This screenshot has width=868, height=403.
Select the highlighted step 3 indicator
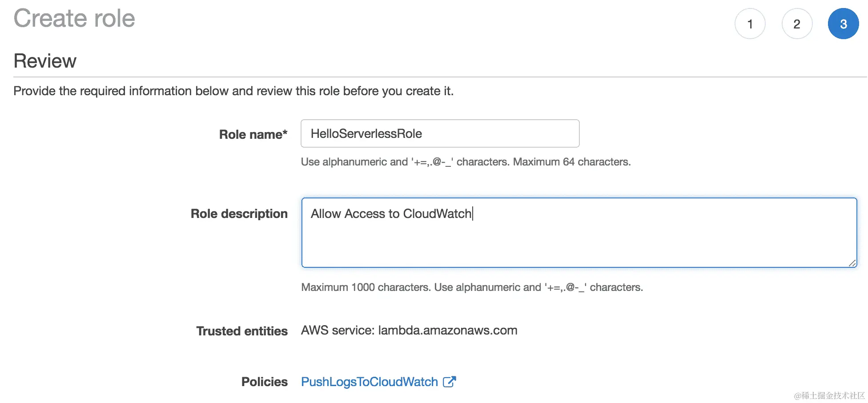(843, 24)
